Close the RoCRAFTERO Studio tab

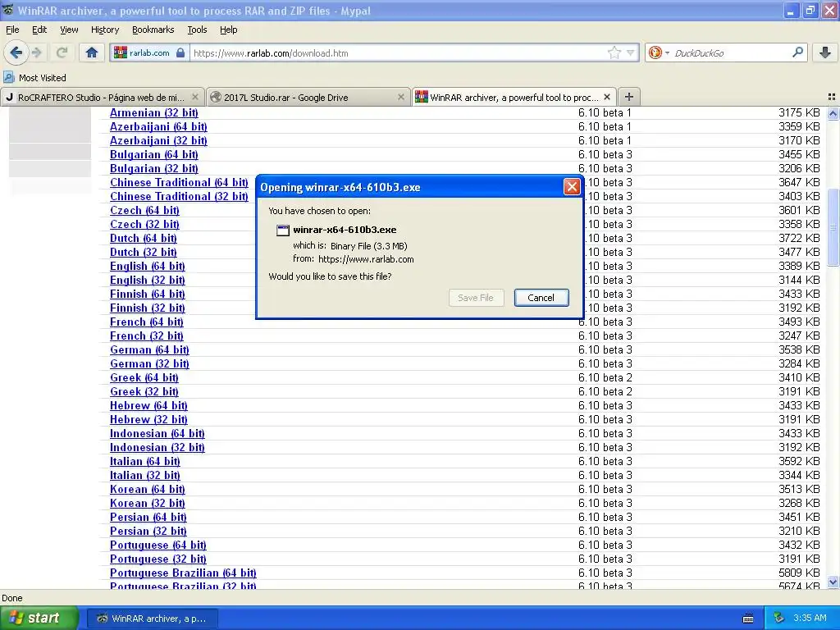(x=195, y=97)
